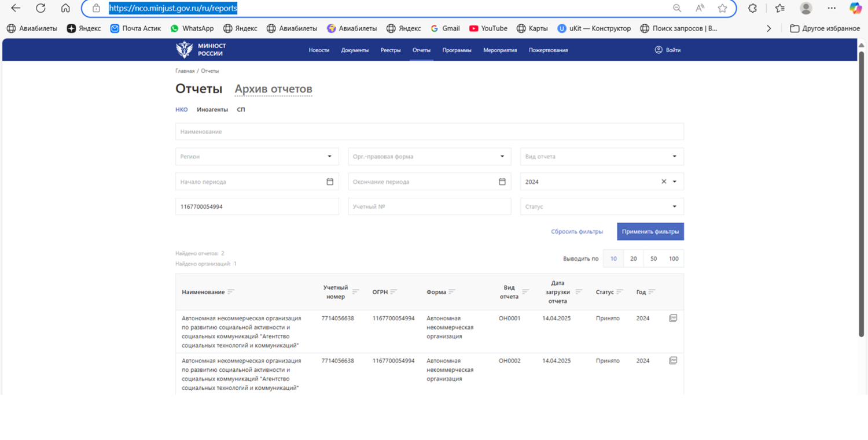Open zoom magnifier icon in address bar

click(x=676, y=8)
